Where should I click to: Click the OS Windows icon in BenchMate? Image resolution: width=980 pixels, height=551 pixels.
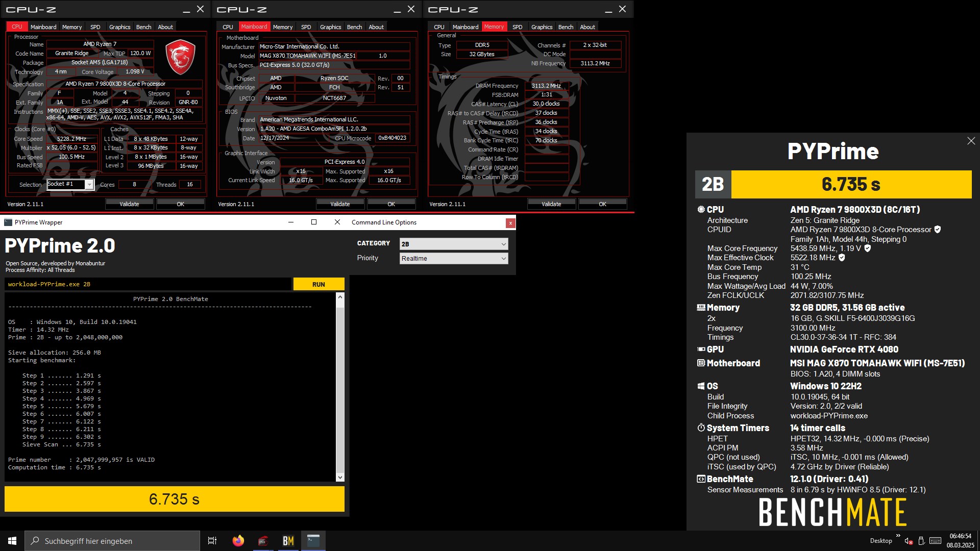coord(701,386)
